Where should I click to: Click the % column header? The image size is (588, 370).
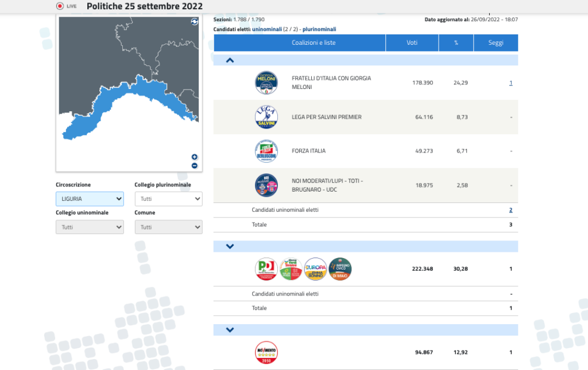(x=456, y=42)
